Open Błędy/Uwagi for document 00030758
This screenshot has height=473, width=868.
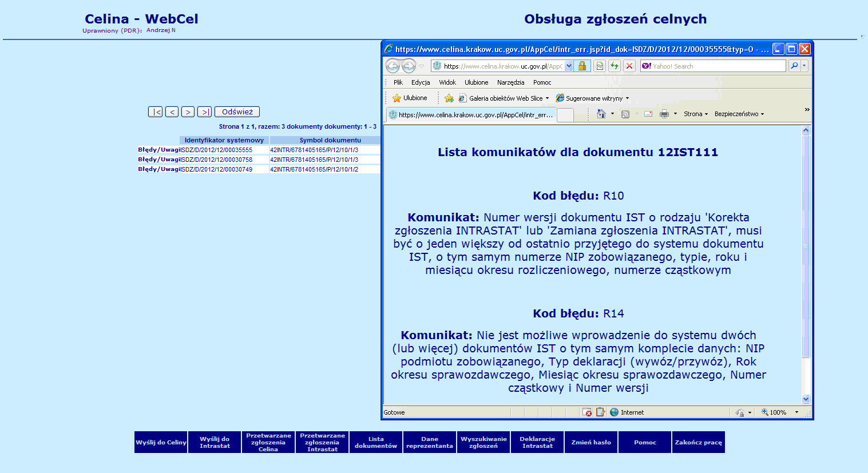pyautogui.click(x=159, y=160)
